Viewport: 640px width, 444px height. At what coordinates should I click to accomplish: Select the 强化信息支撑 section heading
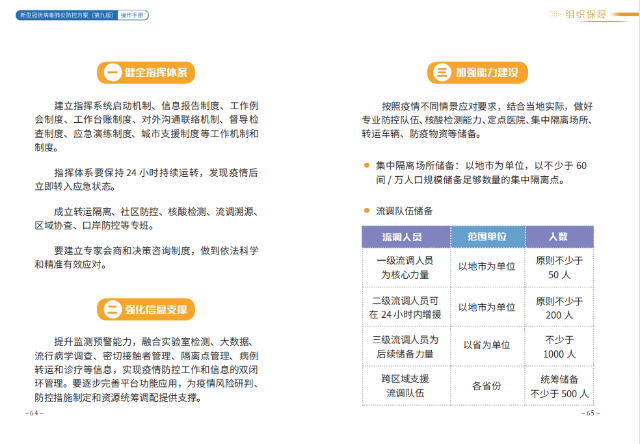[157, 307]
